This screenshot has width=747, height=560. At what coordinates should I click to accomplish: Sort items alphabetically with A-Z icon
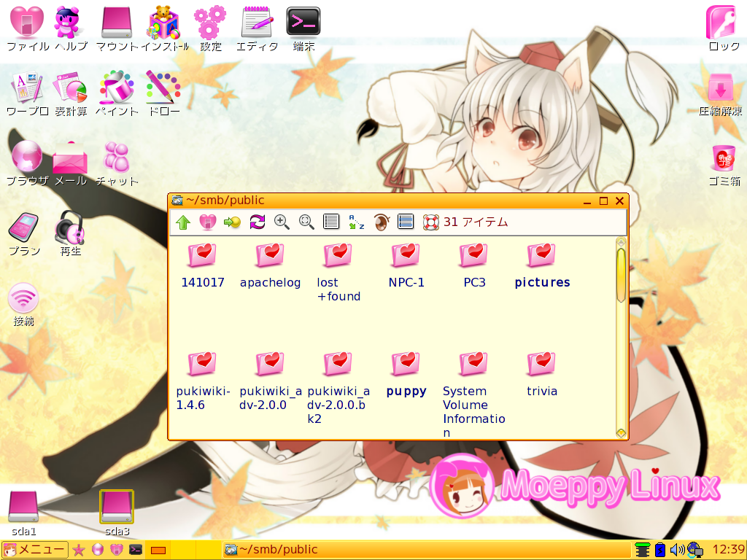click(356, 222)
